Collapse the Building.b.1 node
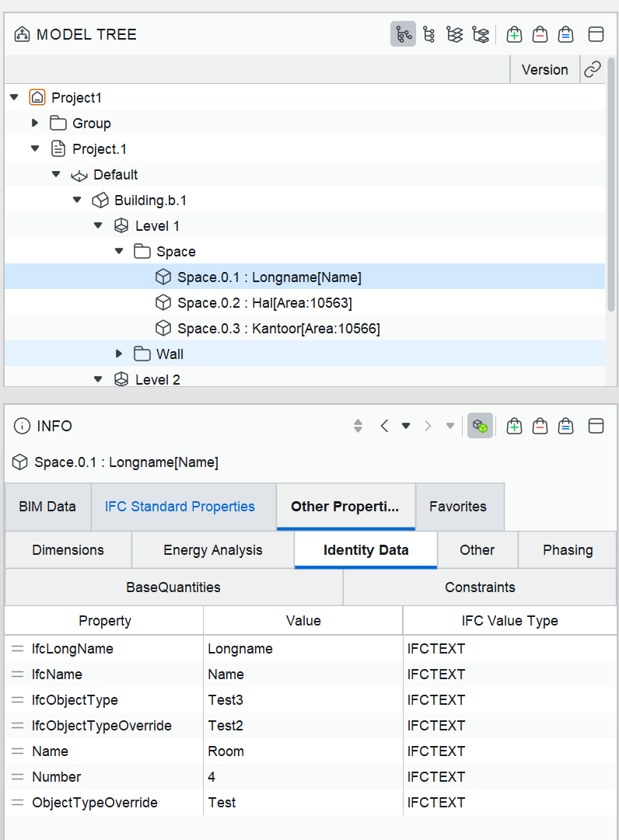Screen dimensions: 619x840 (77, 200)
